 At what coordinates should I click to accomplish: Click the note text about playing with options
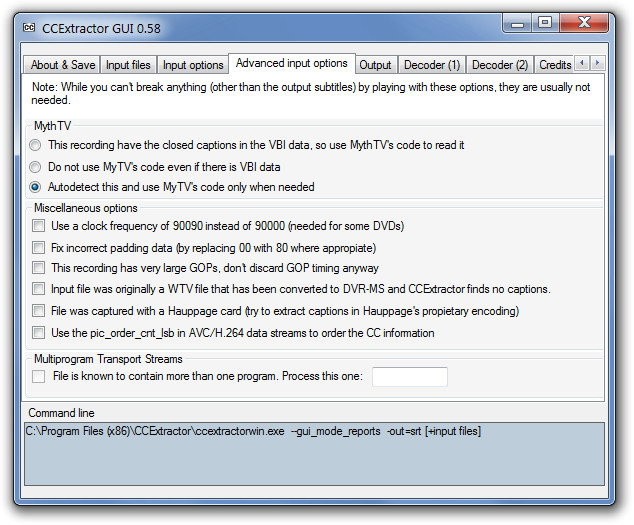pyautogui.click(x=311, y=93)
